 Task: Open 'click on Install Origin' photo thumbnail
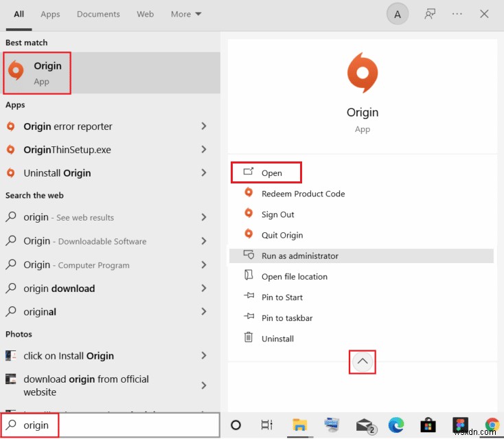[x=10, y=356]
